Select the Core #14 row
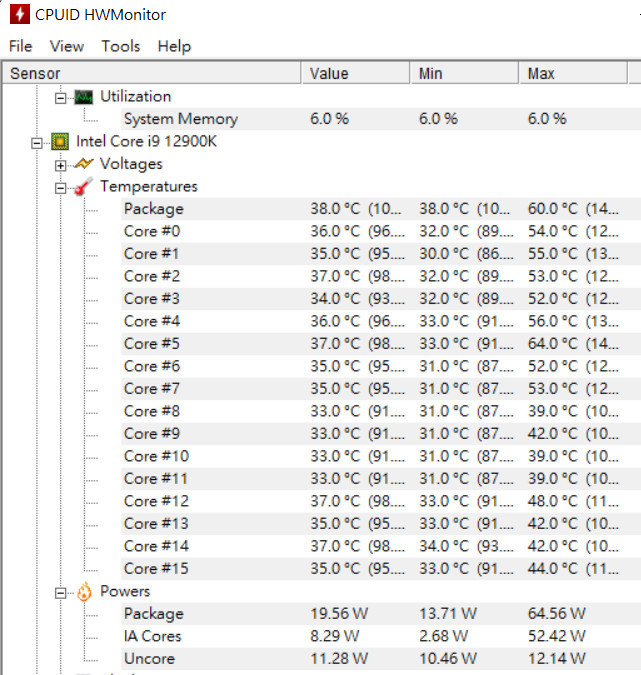The image size is (641, 675). pyautogui.click(x=381, y=546)
